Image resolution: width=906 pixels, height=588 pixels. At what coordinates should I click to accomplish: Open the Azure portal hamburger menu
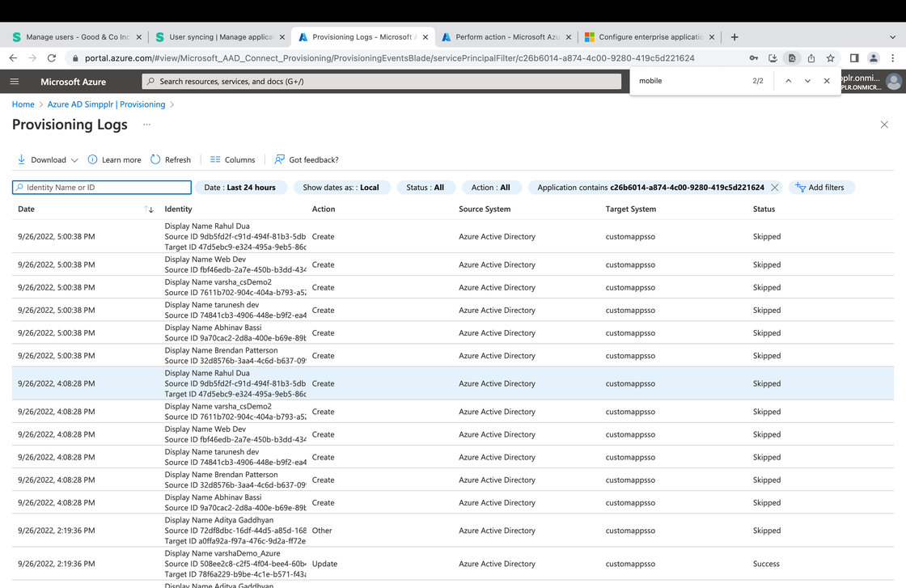pyautogui.click(x=14, y=81)
